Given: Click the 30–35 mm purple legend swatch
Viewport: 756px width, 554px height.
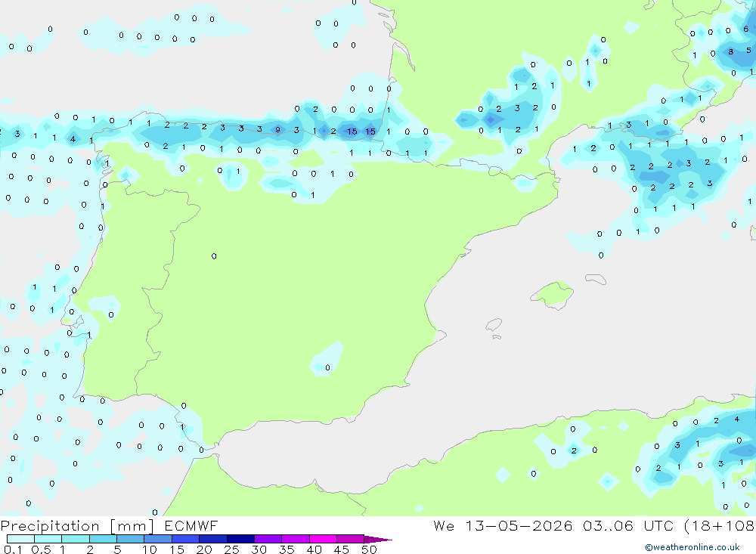Looking at the screenshot, I should [268, 539].
